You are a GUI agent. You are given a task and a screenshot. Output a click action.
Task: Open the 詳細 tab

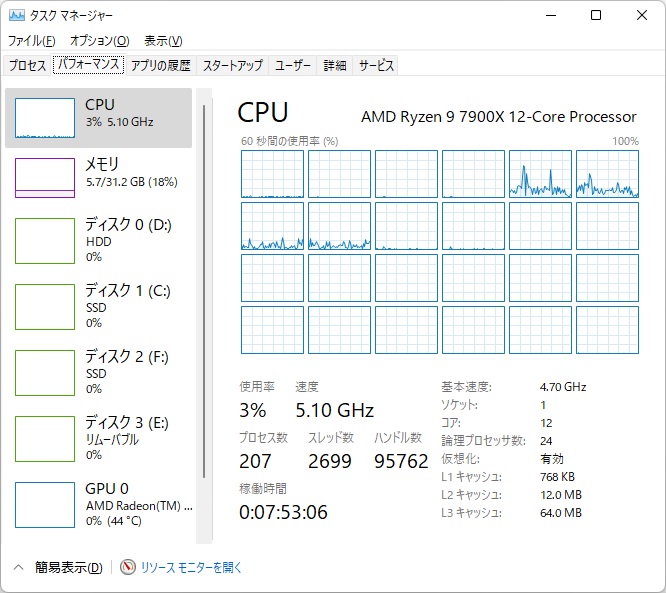(x=335, y=65)
